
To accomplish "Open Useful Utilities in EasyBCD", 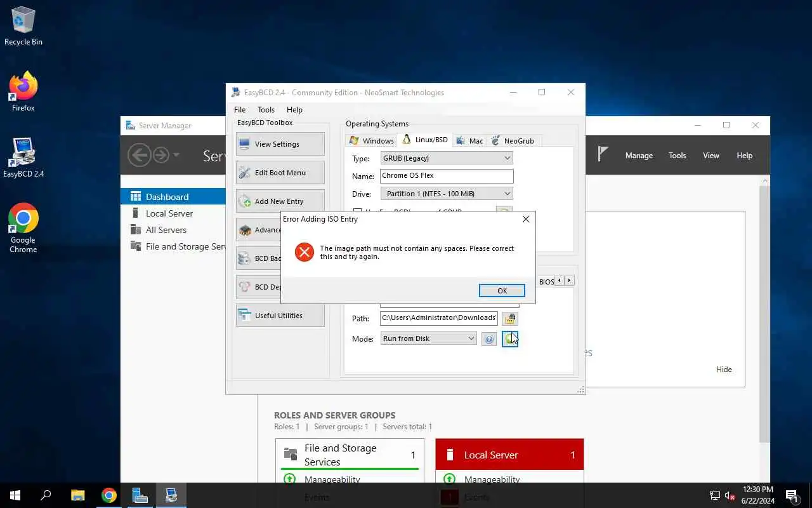I will click(280, 315).
